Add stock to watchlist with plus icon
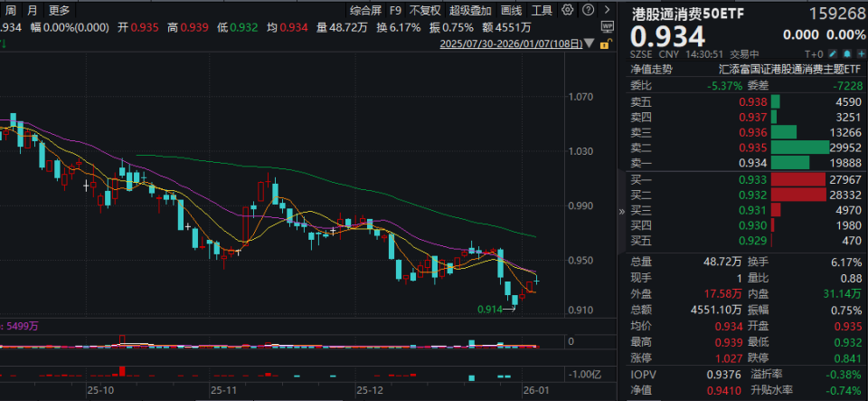This screenshot has height=401, width=868. pyautogui.click(x=861, y=53)
